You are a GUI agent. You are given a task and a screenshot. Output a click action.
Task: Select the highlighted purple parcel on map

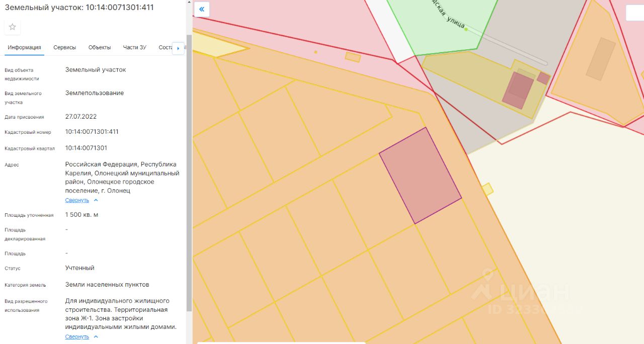click(420, 176)
